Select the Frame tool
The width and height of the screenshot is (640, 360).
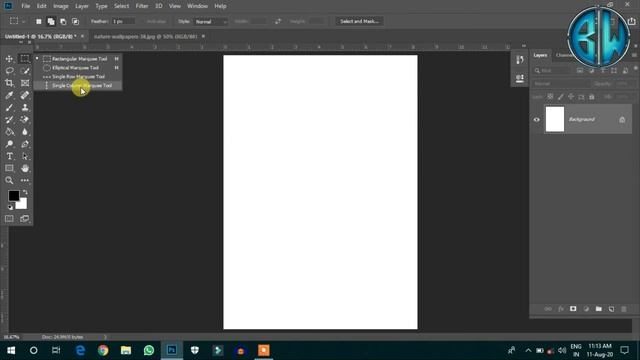tap(25, 83)
